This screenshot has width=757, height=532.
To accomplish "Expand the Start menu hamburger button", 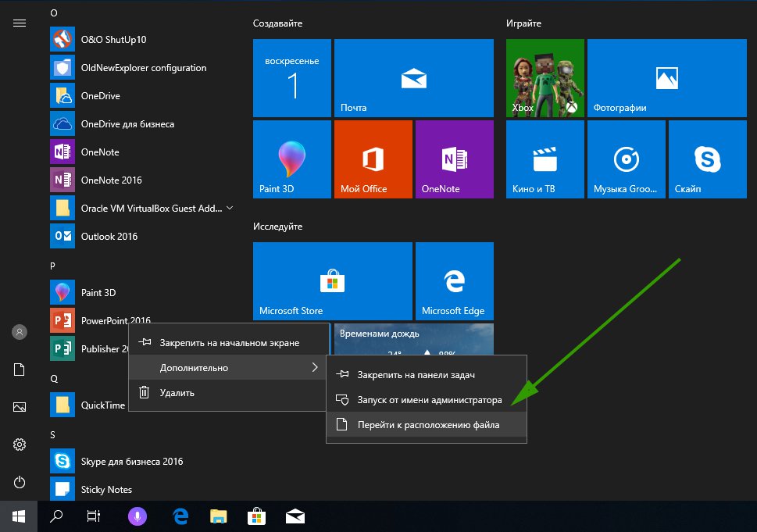I will (x=20, y=23).
